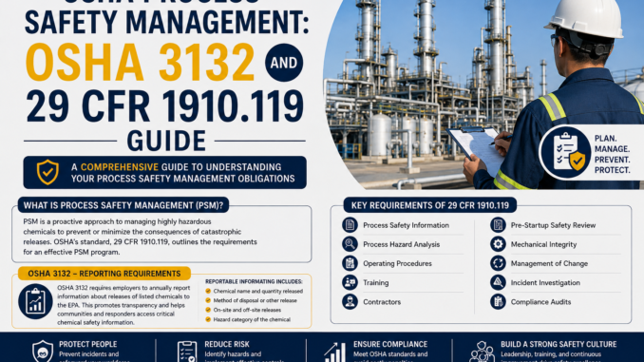Click the Reduce Risk checklist icon
The image size is (644, 362).
187,352
